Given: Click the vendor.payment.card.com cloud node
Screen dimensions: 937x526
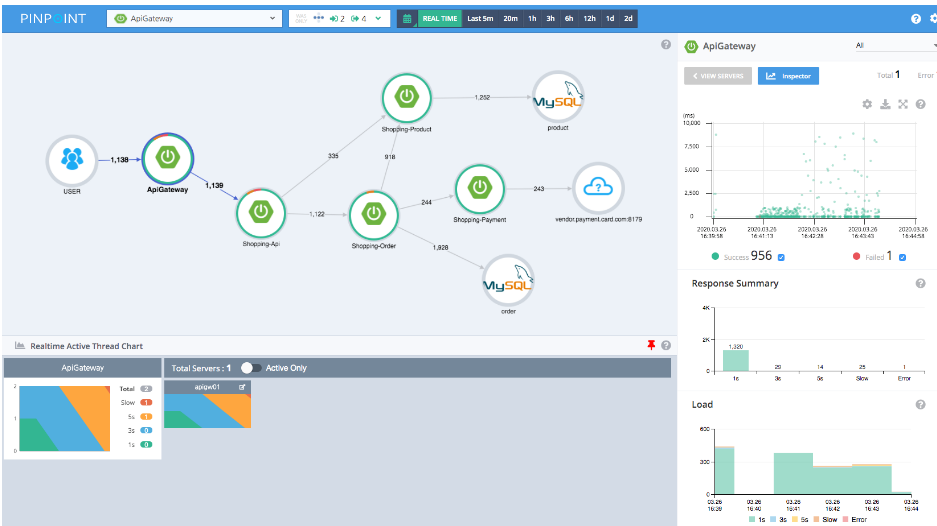Looking at the screenshot, I should 598,188.
